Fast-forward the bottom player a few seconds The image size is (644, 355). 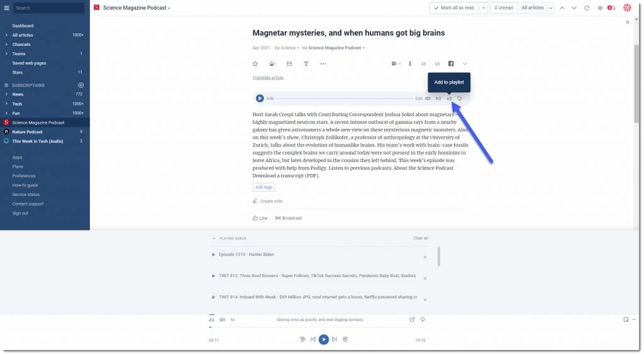click(345, 339)
